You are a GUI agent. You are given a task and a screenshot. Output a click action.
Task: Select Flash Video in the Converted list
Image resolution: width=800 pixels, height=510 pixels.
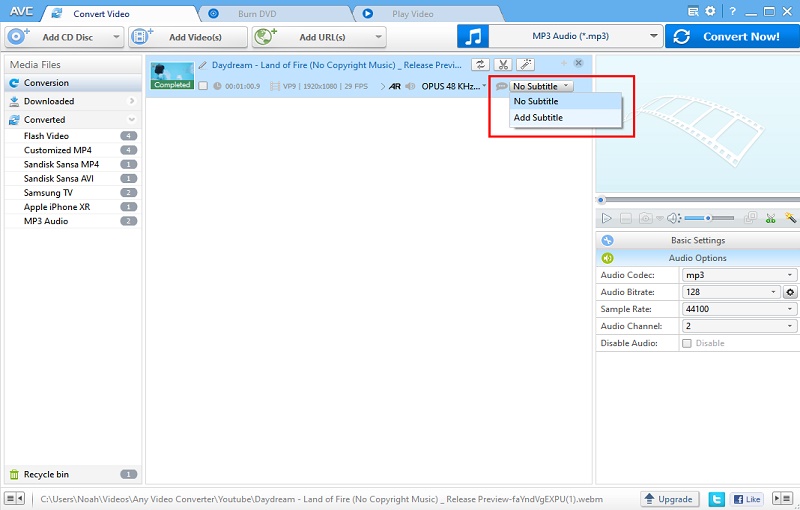click(x=73, y=136)
